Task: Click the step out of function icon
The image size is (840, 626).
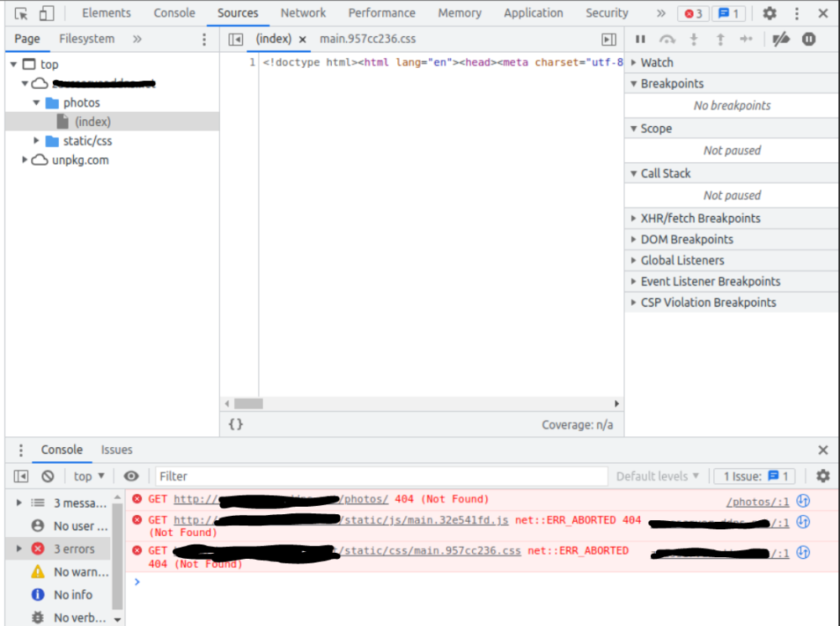Action: [x=720, y=39]
